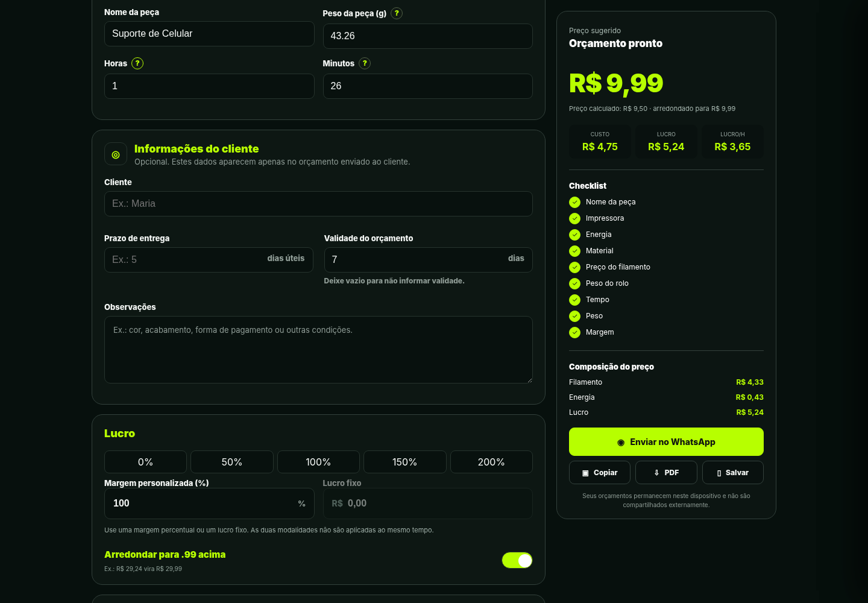Click the LUCRO/H R$ 3,65 card
The height and width of the screenshot is (603, 868).
point(732,142)
